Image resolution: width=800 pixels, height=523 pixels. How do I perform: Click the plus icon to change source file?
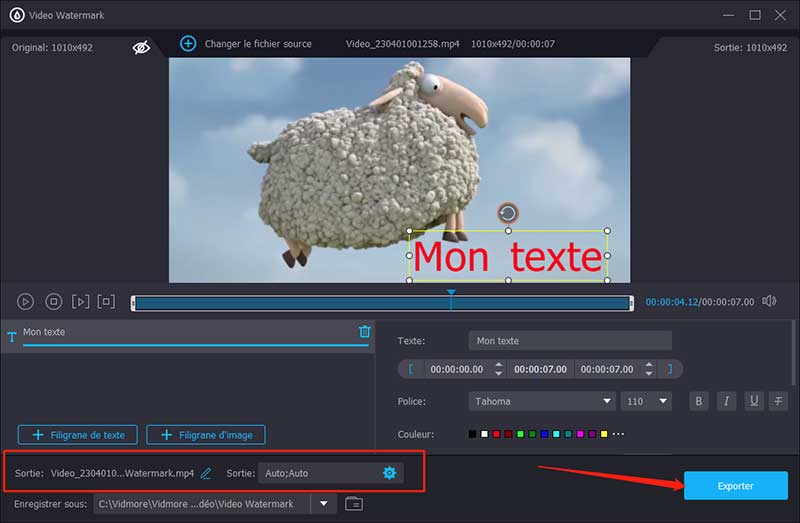188,44
